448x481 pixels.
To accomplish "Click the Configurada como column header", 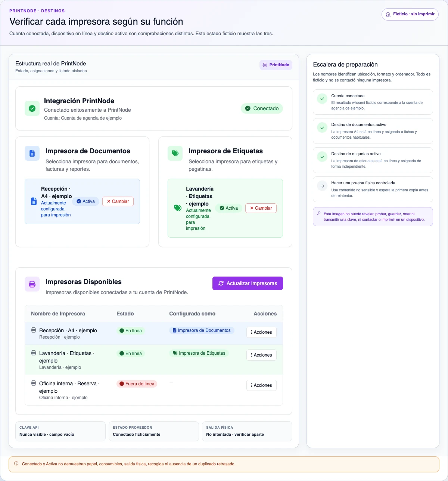I will (192, 314).
